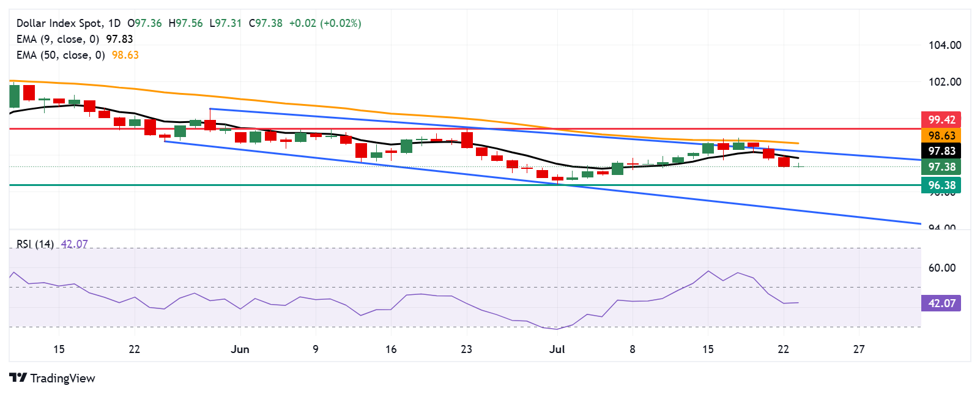The image size is (980, 394).
Task: Click the Jun label on the date axis
Action: coord(240,349)
